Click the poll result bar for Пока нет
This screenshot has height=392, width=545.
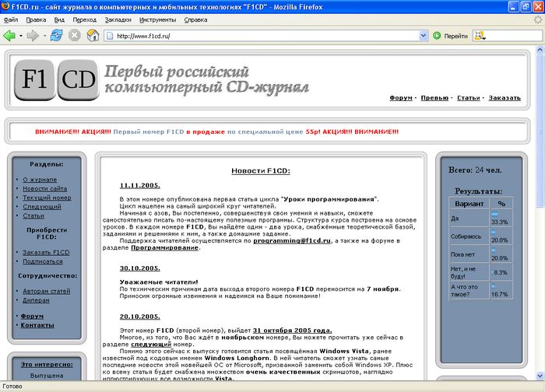pos(493,250)
